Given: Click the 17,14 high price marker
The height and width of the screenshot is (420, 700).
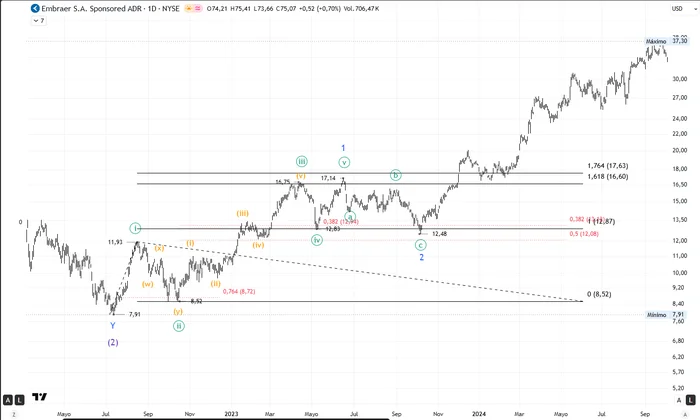Looking at the screenshot, I should point(328,178).
